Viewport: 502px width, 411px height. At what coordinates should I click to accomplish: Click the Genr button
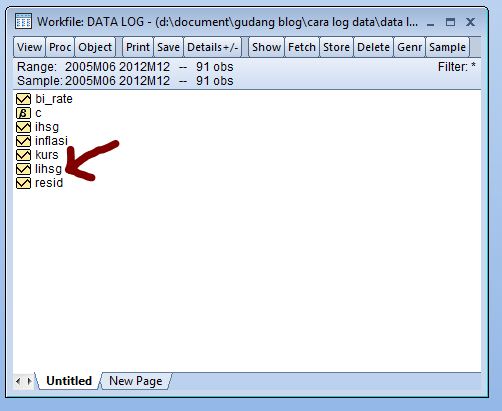click(409, 47)
